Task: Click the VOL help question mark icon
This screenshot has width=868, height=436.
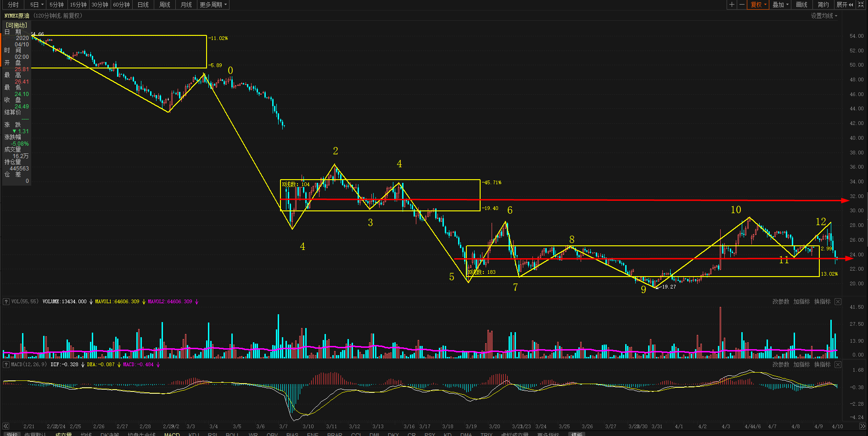Action: (6, 302)
